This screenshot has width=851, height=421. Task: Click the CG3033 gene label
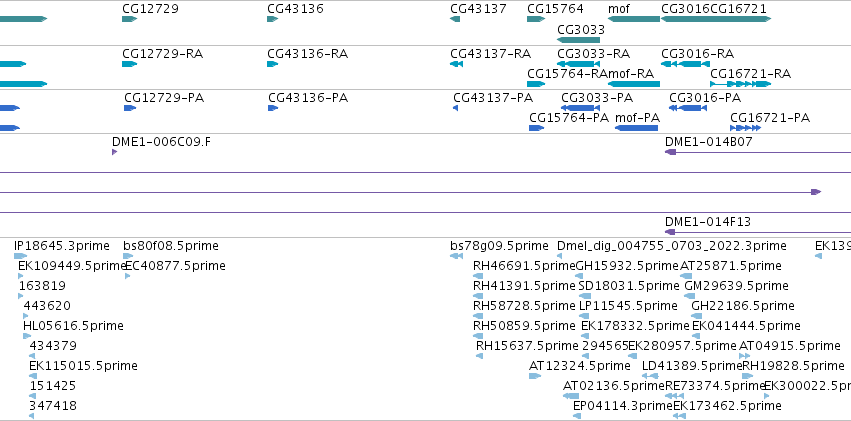(x=581, y=29)
